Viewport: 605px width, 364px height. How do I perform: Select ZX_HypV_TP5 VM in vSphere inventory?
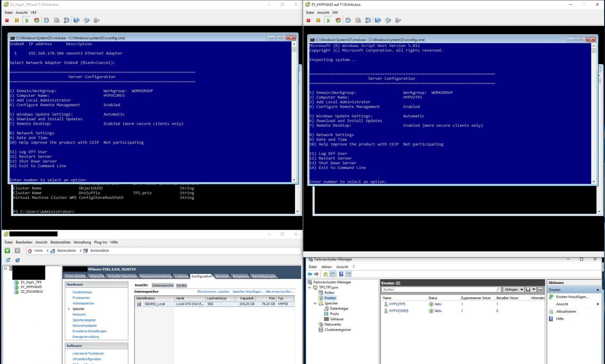[x=31, y=282]
